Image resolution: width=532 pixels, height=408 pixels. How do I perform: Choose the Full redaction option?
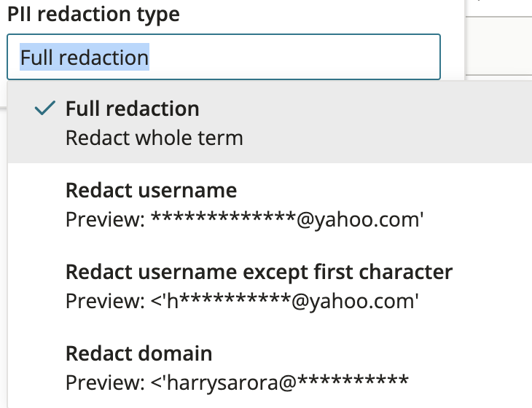270,122
